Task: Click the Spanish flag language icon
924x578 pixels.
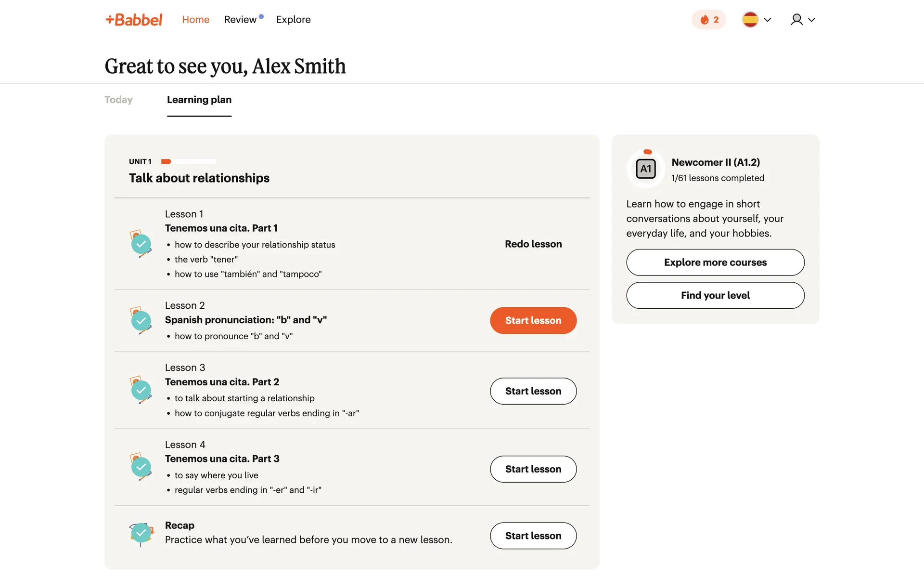Action: [x=750, y=20]
